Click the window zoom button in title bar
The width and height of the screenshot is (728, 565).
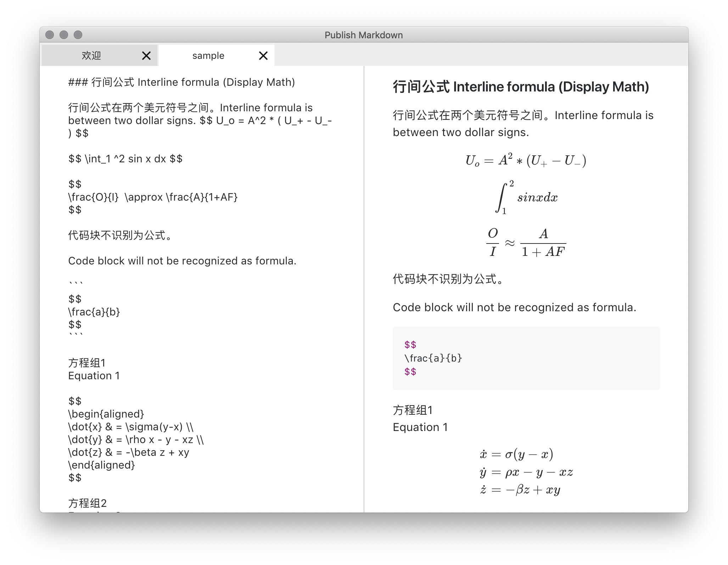click(78, 35)
